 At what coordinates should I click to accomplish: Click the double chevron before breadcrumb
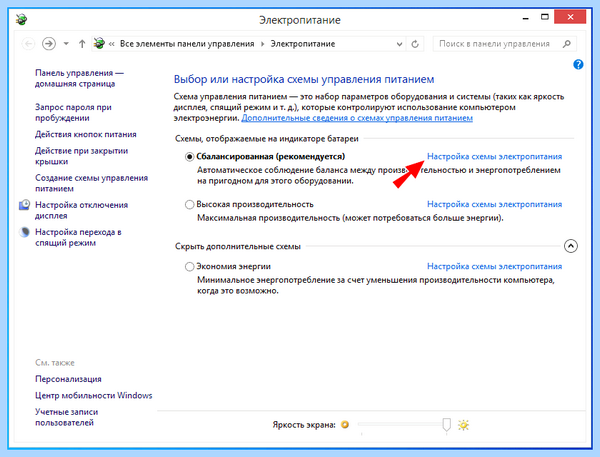pyautogui.click(x=112, y=44)
